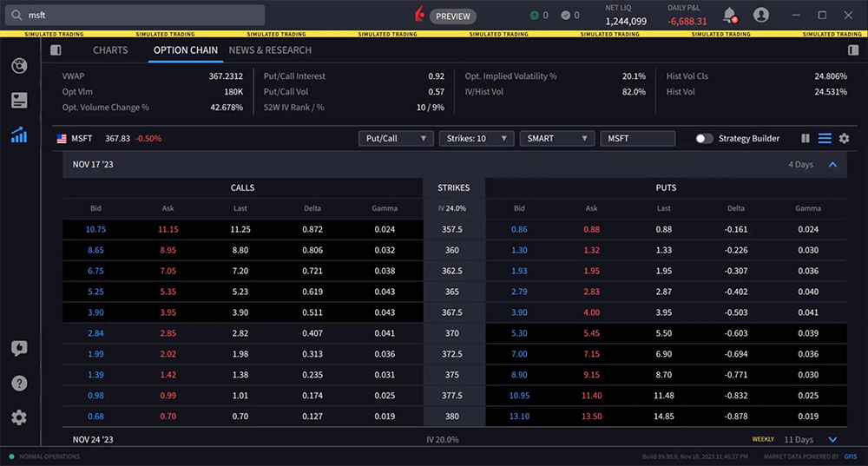Click put ask 1.32 at strike 360

pyautogui.click(x=591, y=250)
